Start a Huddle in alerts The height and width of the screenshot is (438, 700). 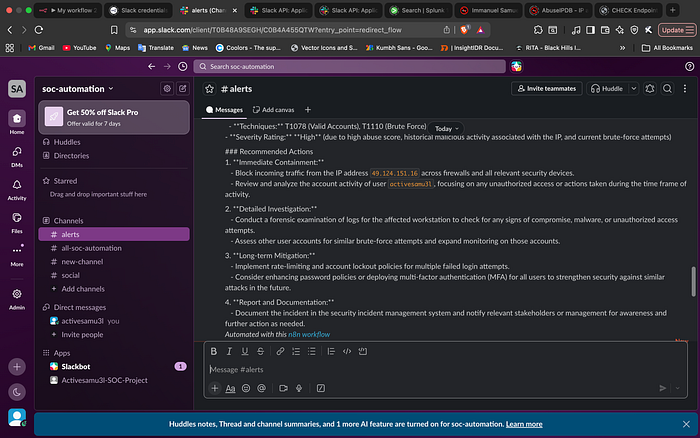(x=607, y=88)
